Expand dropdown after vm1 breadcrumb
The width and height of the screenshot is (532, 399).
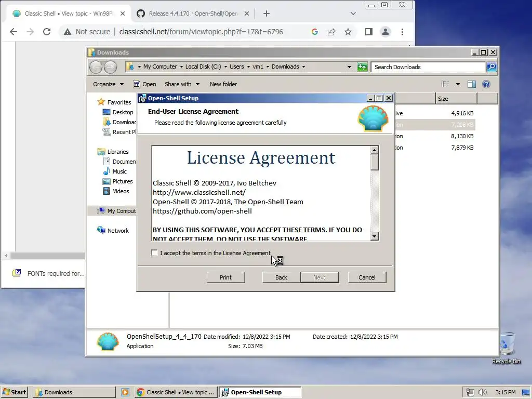[x=268, y=67]
